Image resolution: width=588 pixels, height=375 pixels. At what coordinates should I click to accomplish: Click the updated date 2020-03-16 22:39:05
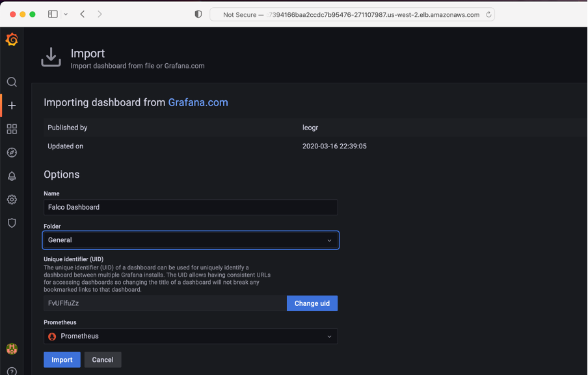click(334, 146)
